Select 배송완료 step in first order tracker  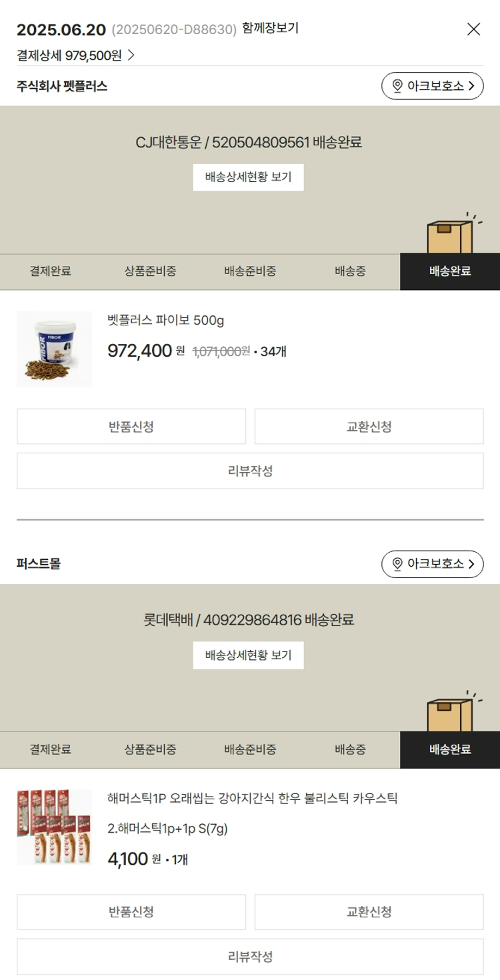[450, 271]
